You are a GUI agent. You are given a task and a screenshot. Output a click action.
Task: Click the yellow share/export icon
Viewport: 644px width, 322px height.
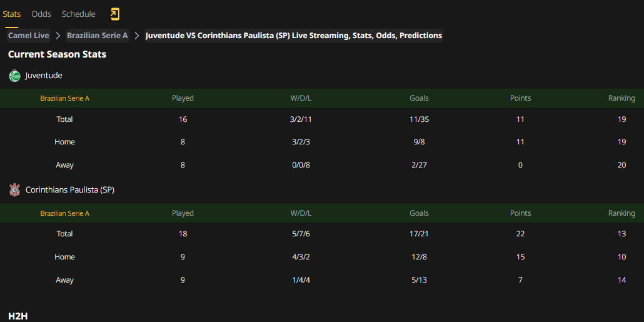tap(114, 14)
